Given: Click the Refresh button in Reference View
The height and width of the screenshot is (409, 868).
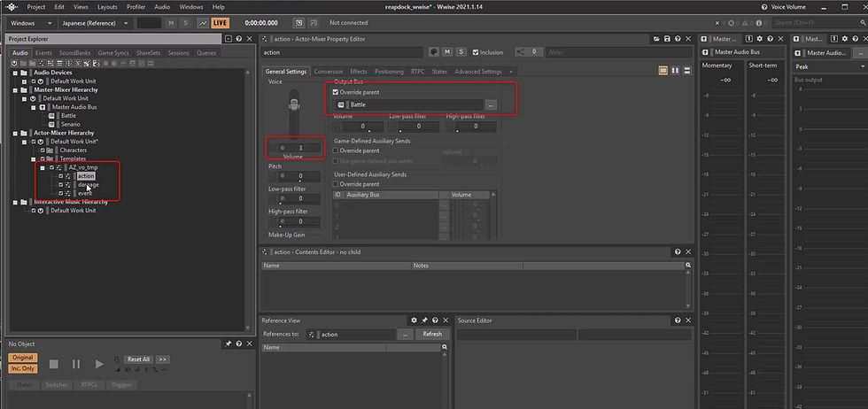Looking at the screenshot, I should [x=432, y=335].
